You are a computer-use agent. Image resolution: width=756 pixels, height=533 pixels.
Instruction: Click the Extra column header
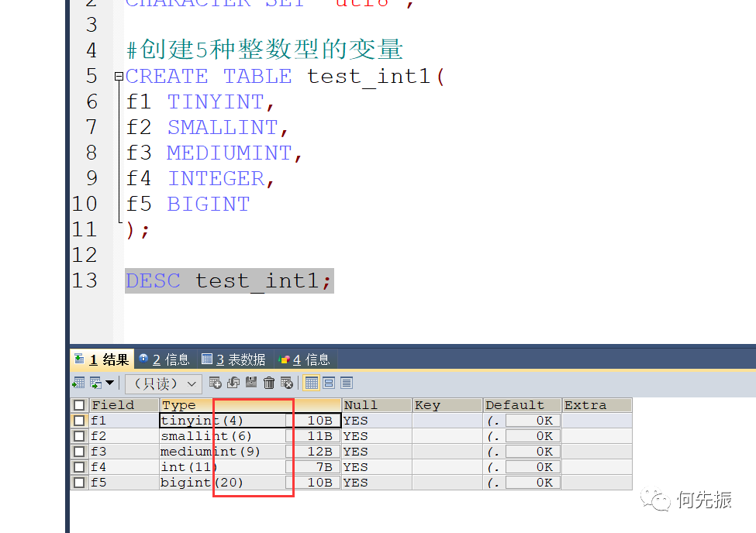pos(597,405)
